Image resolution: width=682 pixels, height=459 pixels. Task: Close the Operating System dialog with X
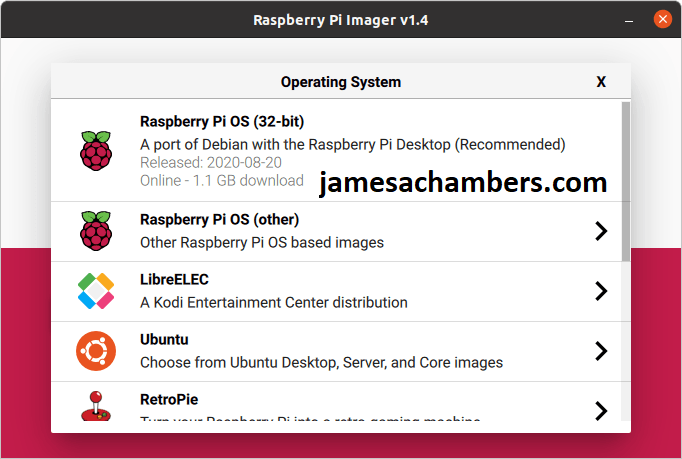point(601,81)
